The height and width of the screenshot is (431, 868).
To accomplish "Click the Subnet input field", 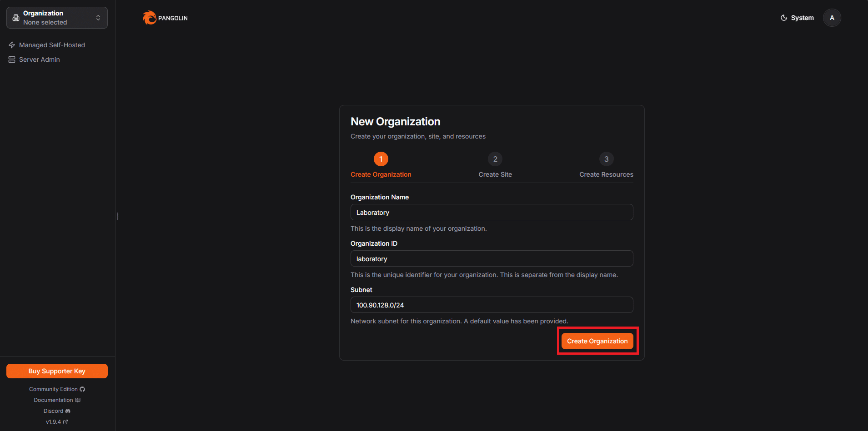I will [492, 305].
